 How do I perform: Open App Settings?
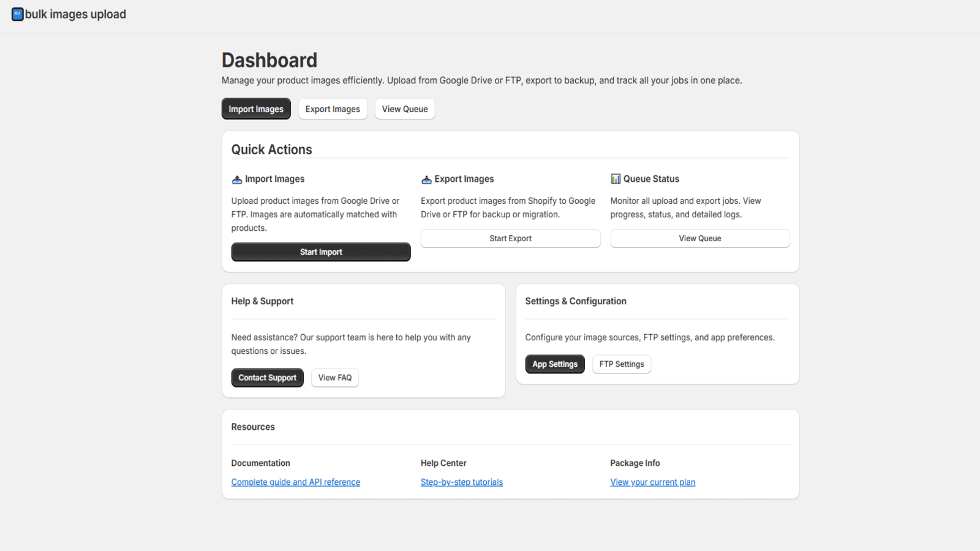pyautogui.click(x=555, y=364)
